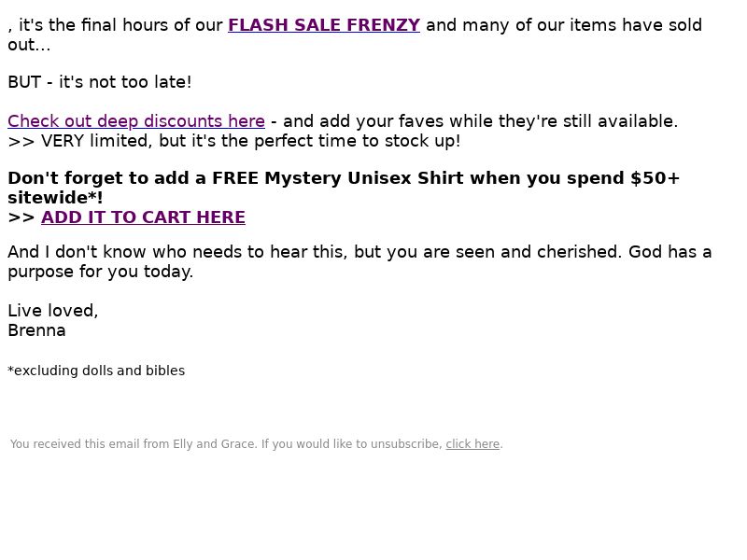
Task: Click the 'out...' text on the second line
Action: (x=29, y=45)
